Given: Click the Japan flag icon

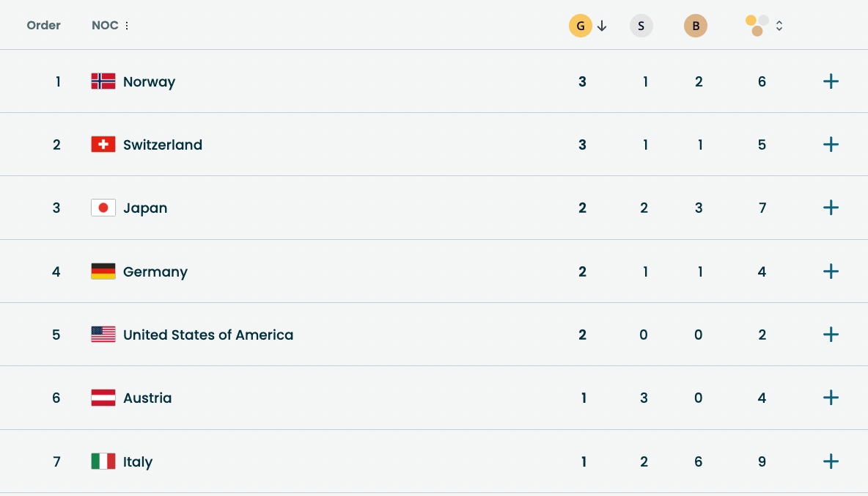Looking at the screenshot, I should pos(103,208).
